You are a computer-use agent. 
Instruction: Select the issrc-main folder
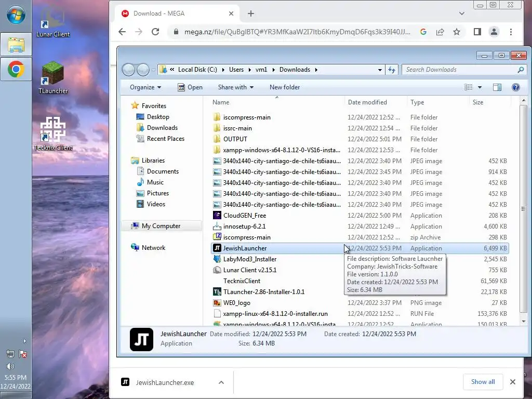(x=360, y=128)
